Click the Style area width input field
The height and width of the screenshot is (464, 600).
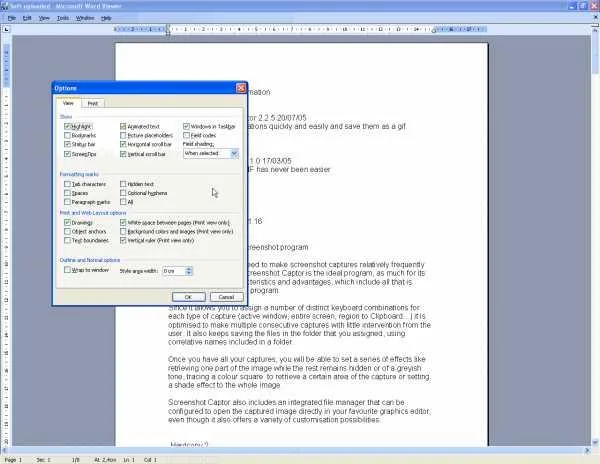tap(174, 271)
